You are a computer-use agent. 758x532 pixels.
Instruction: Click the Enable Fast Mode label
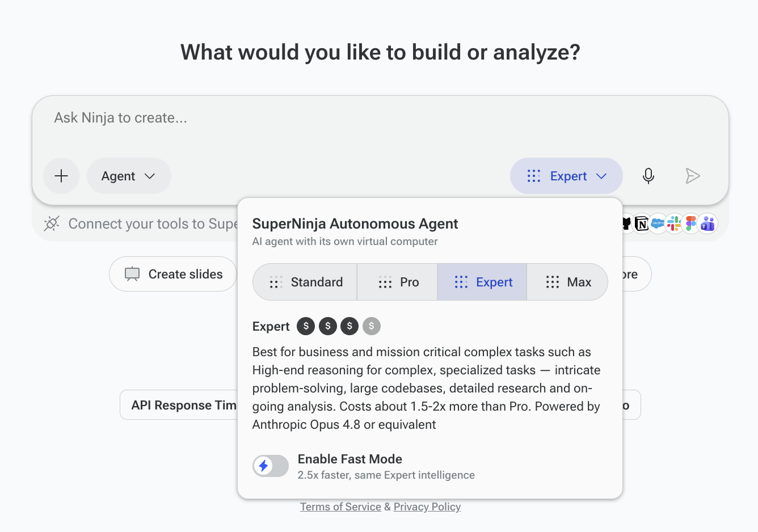pyautogui.click(x=350, y=459)
